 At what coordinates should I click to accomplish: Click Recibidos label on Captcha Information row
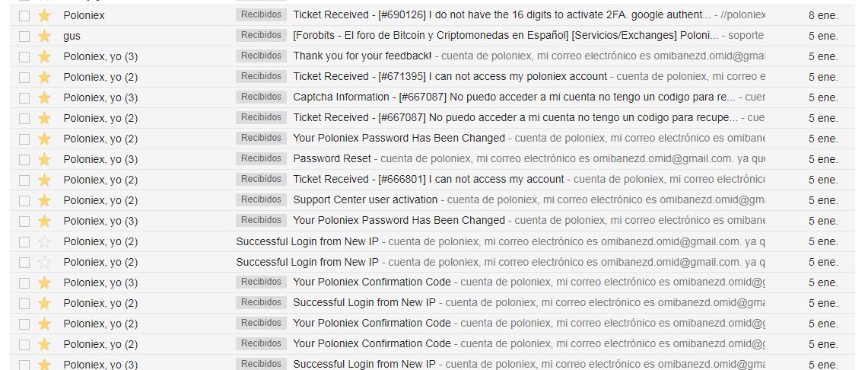pyautogui.click(x=261, y=97)
